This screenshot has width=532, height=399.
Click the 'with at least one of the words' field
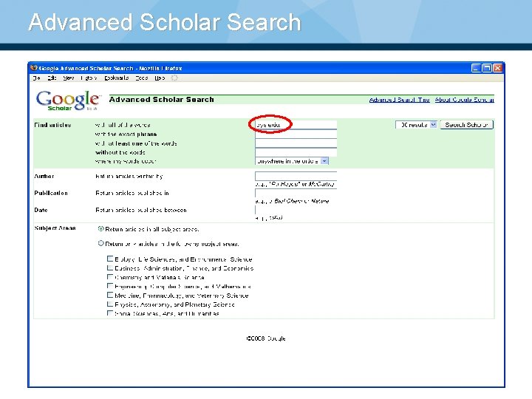tap(296, 143)
